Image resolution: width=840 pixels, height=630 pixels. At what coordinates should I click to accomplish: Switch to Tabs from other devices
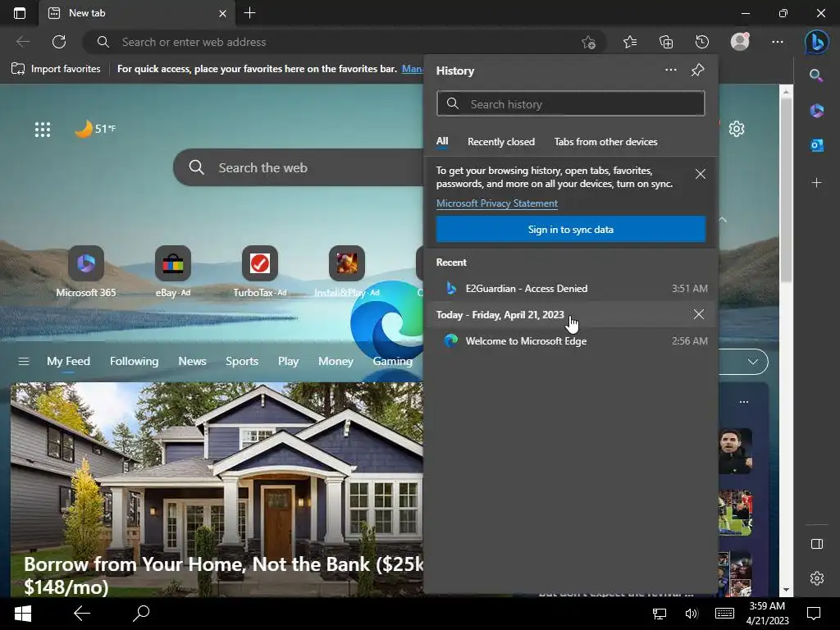pyautogui.click(x=605, y=142)
